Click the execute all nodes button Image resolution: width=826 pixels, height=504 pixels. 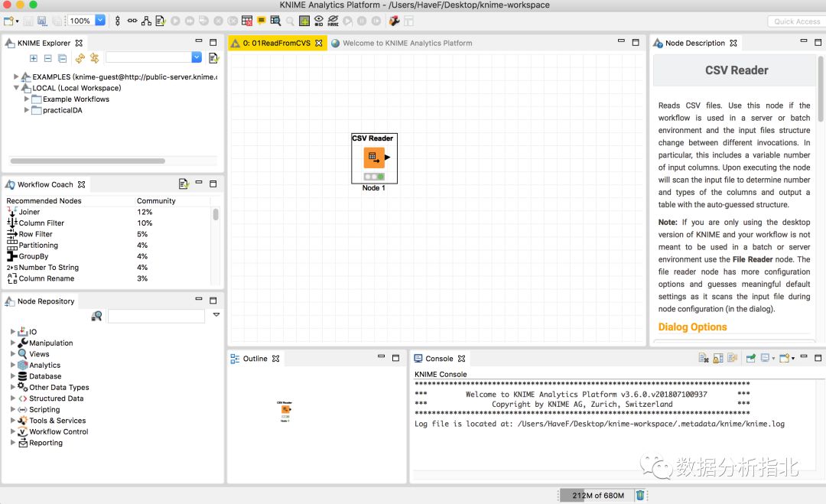point(190,21)
